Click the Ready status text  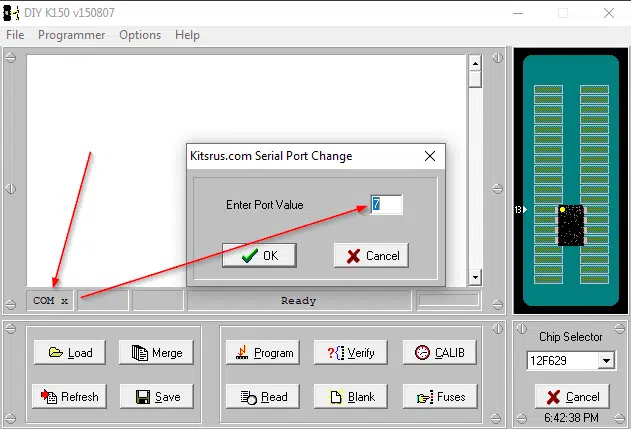click(x=299, y=301)
